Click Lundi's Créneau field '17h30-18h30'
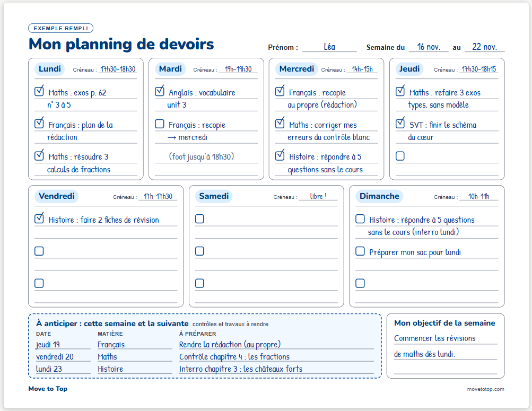532x411 pixels. point(118,69)
